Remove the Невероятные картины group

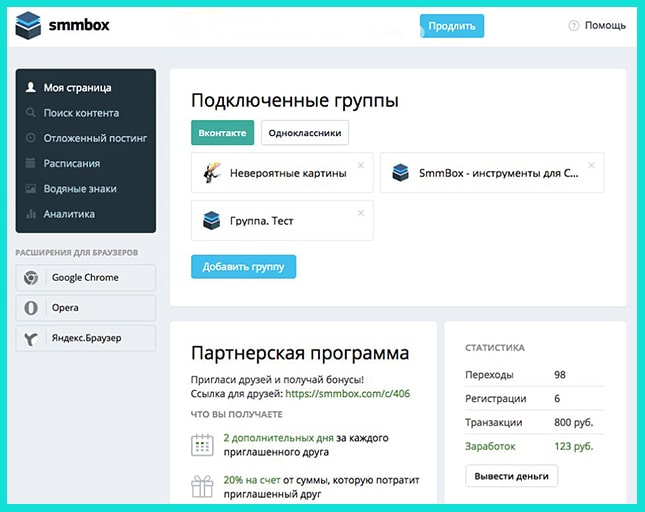click(361, 165)
